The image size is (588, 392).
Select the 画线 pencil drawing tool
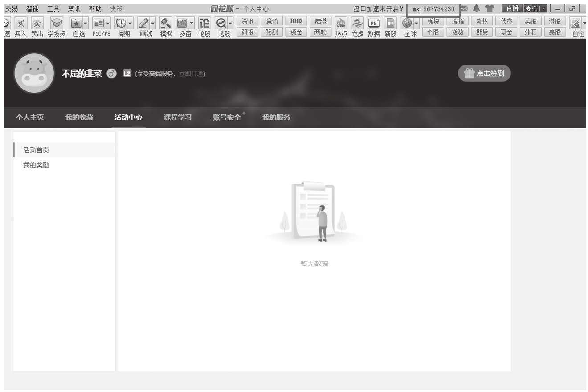143,23
